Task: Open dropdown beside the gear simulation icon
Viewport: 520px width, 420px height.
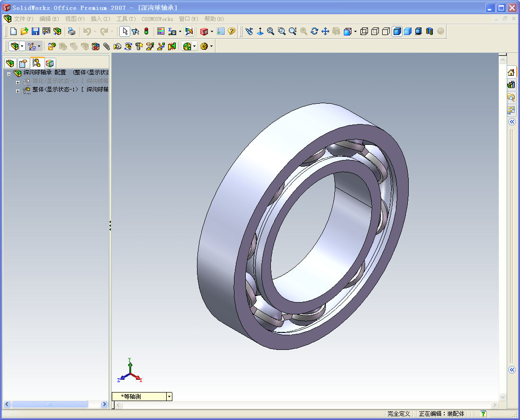Action: pos(211,46)
